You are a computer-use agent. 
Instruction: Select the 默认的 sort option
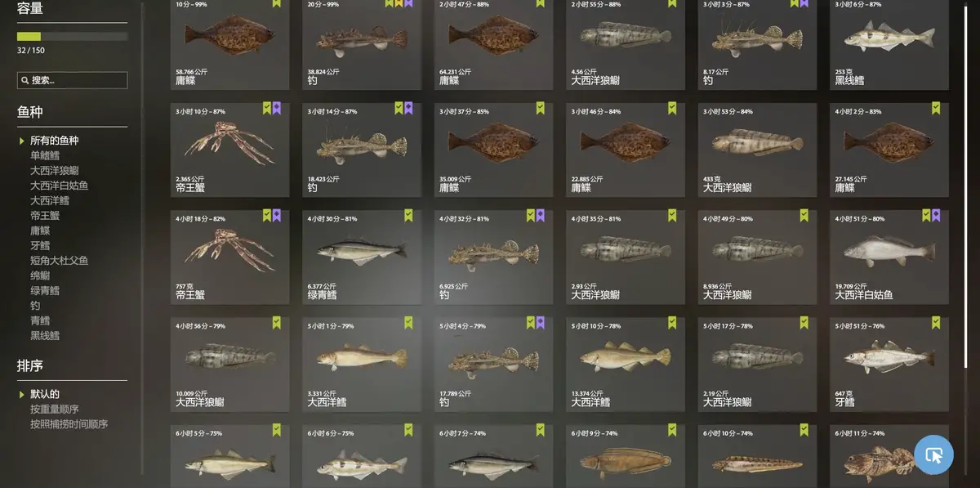45,394
